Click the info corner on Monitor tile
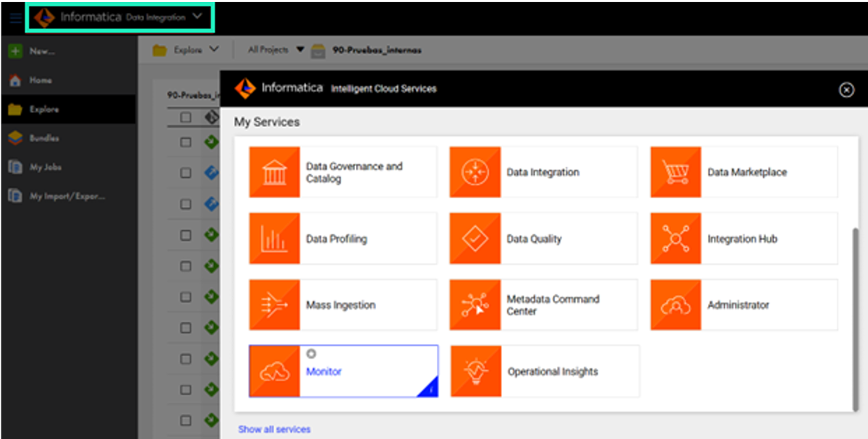Viewport: 868px width, 439px height. (x=430, y=390)
